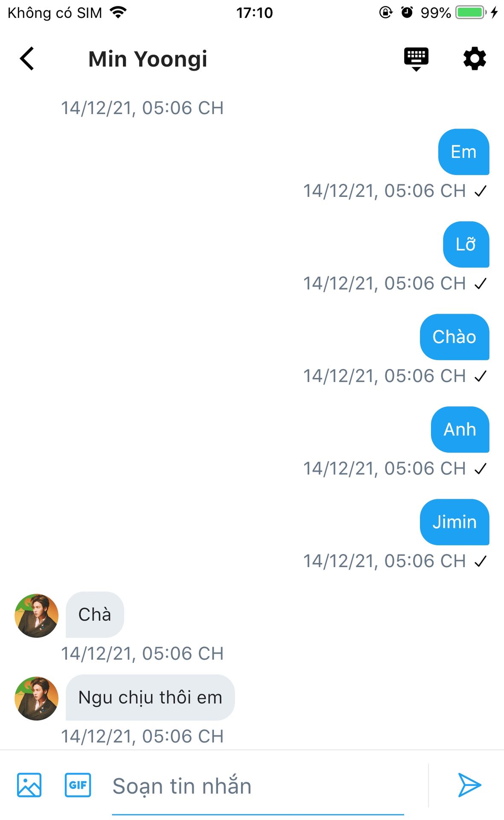Tap the "Min Yoongi" chat title
This screenshot has width=504, height=820.
click(x=148, y=59)
